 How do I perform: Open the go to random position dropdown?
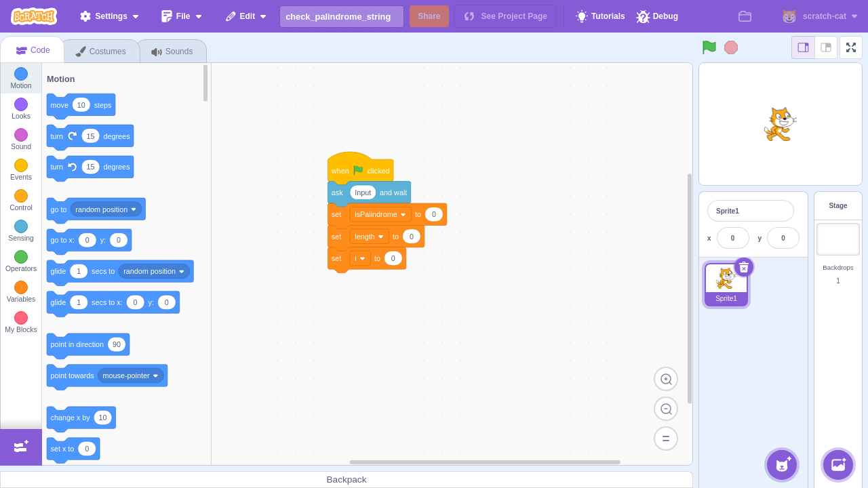(106, 209)
